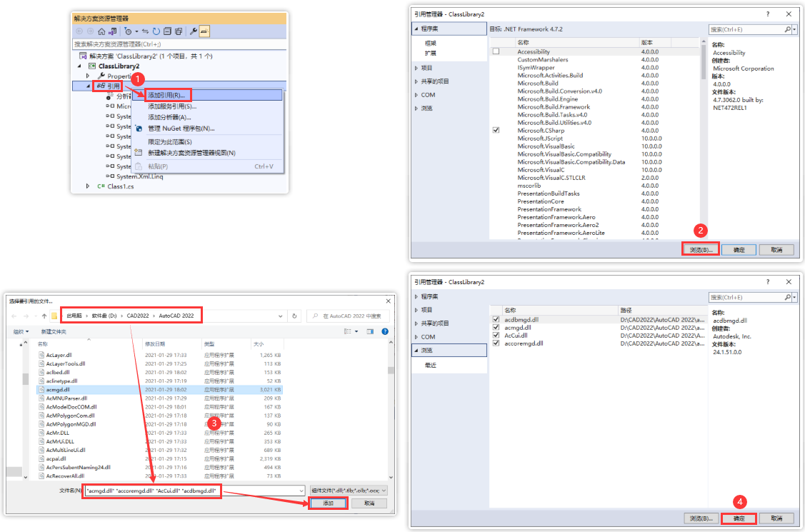Refresh the Solution Explorer tree

click(156, 31)
